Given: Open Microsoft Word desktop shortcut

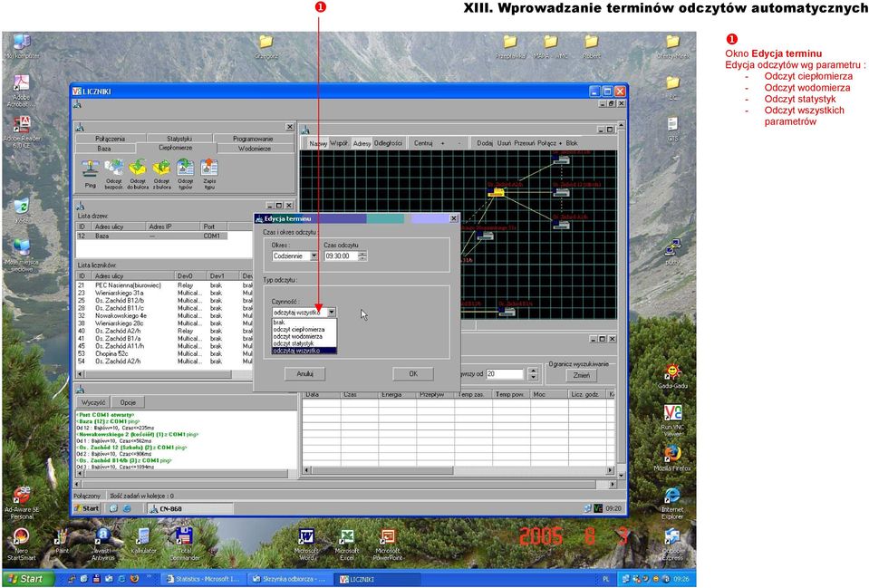Looking at the screenshot, I should point(306,545).
